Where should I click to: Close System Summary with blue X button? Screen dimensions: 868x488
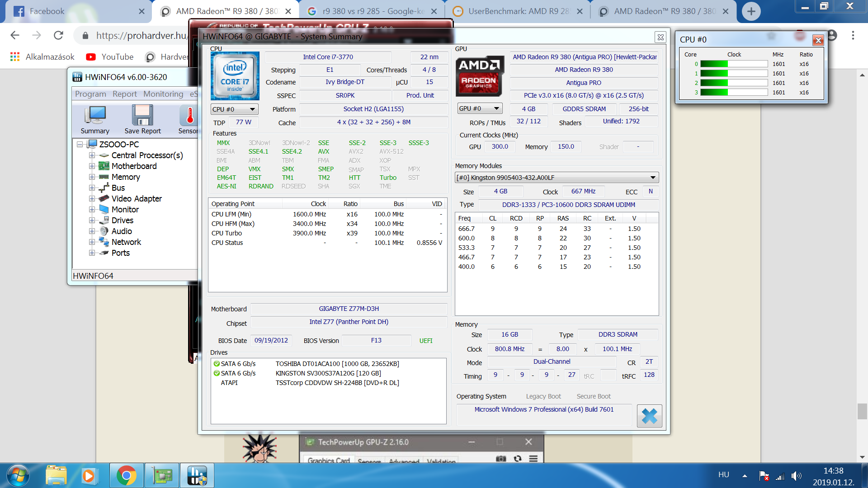[x=649, y=416]
